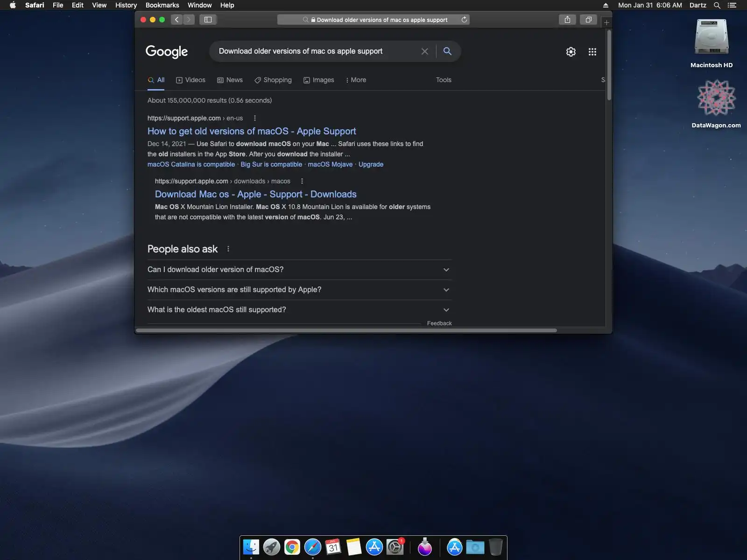Viewport: 747px width, 560px height.
Task: Follow the "Big Sur is compatible" sitelink
Action: tap(271, 164)
